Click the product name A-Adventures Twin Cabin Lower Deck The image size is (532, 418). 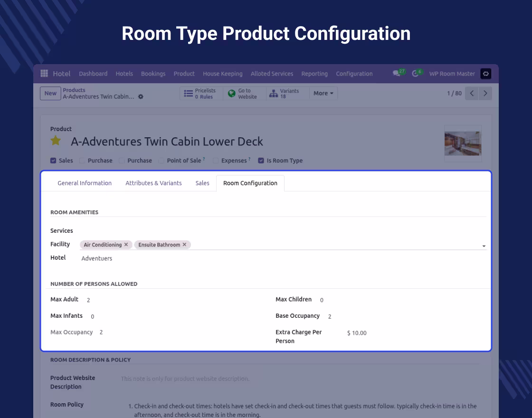click(167, 142)
